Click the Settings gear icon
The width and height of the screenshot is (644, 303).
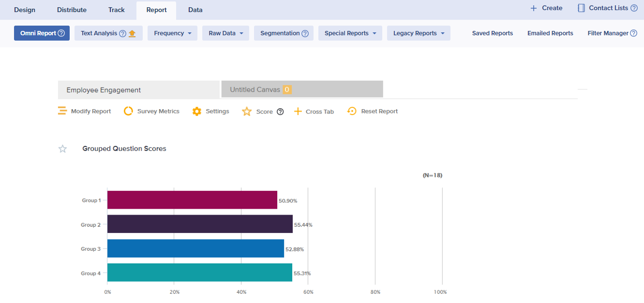pyautogui.click(x=197, y=111)
